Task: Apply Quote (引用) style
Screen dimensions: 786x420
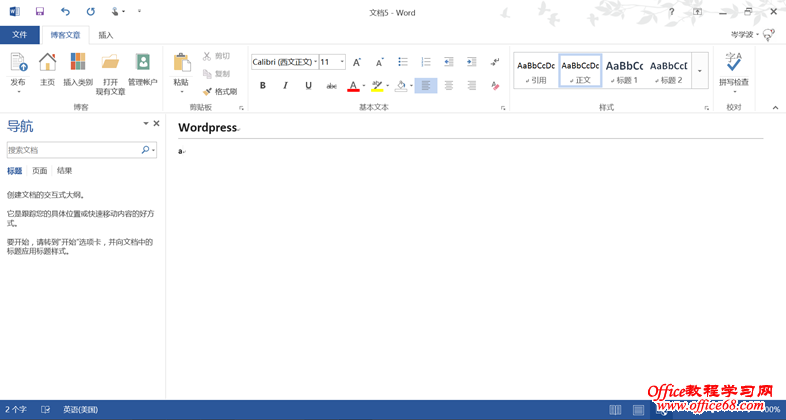Action: click(536, 71)
